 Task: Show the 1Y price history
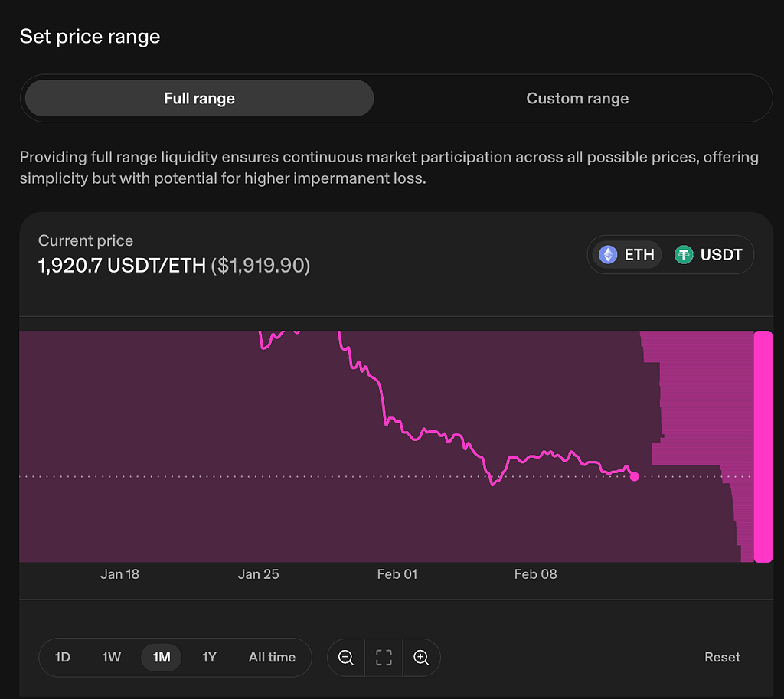[x=209, y=657]
